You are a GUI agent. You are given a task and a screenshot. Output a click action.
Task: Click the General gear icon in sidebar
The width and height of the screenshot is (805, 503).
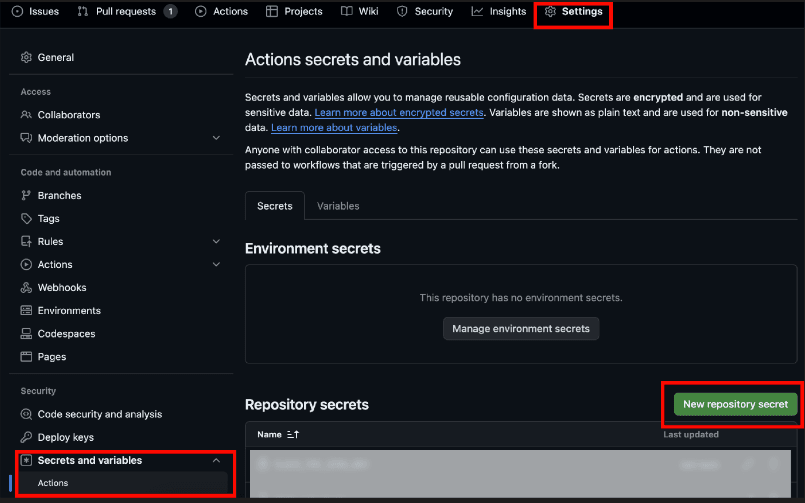pos(26,57)
